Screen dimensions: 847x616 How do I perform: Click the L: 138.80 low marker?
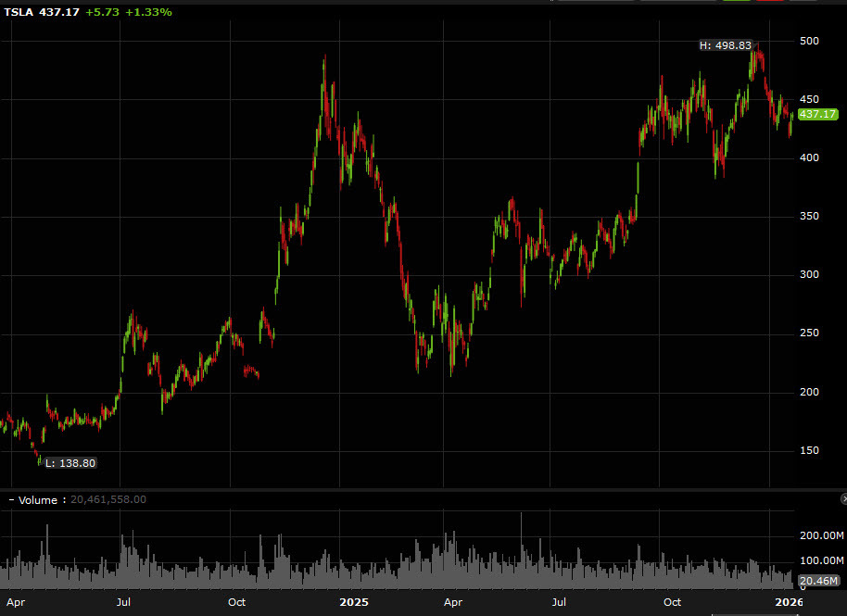click(x=70, y=463)
